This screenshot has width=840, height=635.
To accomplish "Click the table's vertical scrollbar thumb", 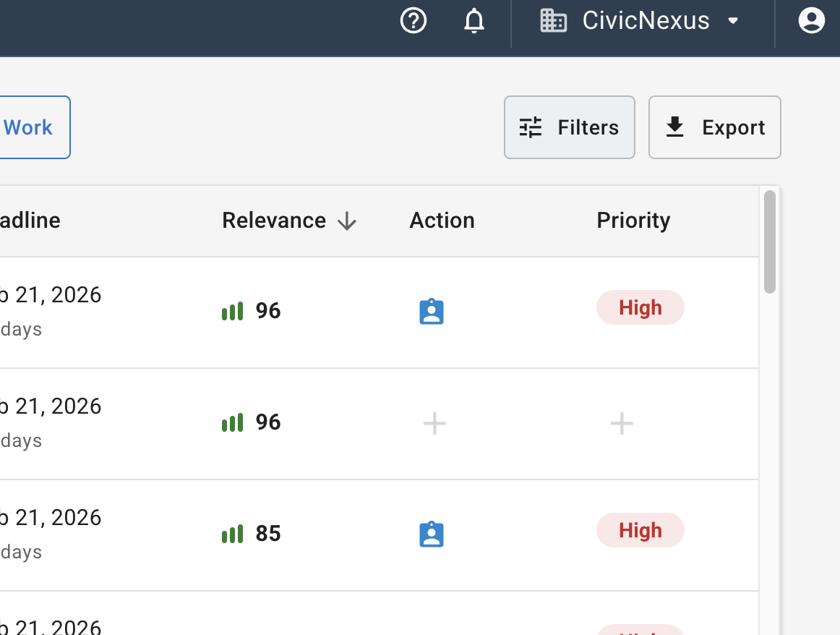I will click(x=770, y=242).
